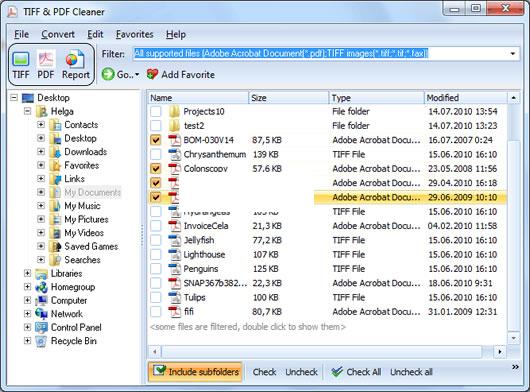This screenshot has height=392, width=530.
Task: Click the Contacts folder icon
Action: pos(55,125)
